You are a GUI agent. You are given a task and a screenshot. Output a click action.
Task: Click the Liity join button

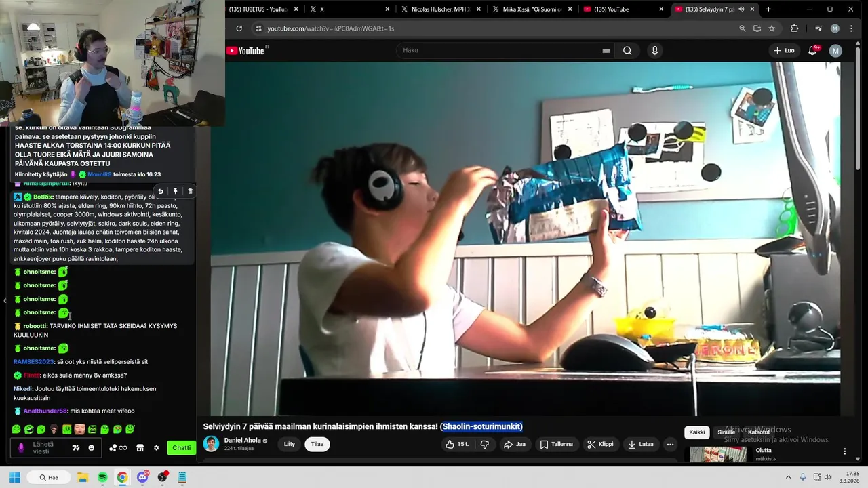290,444
